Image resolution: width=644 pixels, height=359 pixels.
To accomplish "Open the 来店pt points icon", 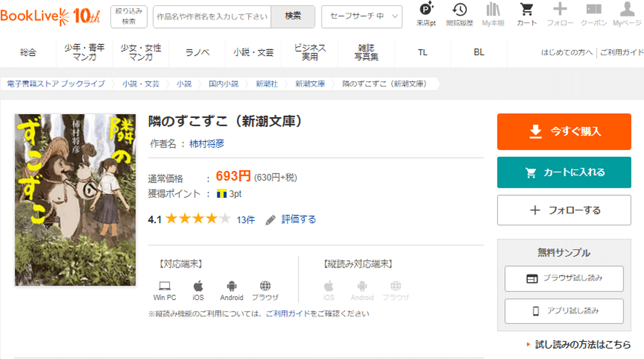I will [x=426, y=14].
